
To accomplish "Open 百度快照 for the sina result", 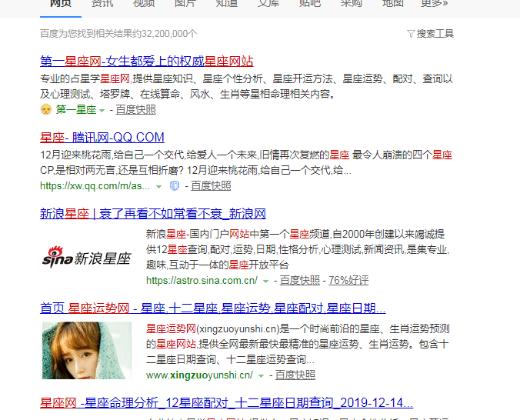I will (300, 280).
